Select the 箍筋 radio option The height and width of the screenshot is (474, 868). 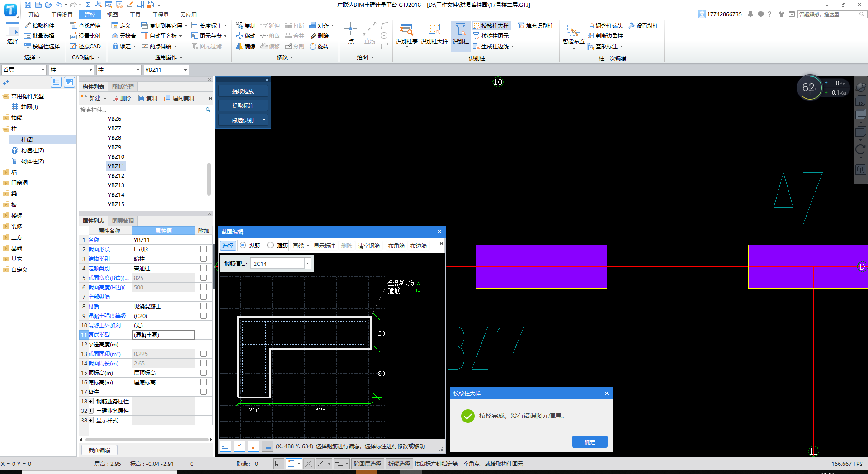[x=270, y=246]
